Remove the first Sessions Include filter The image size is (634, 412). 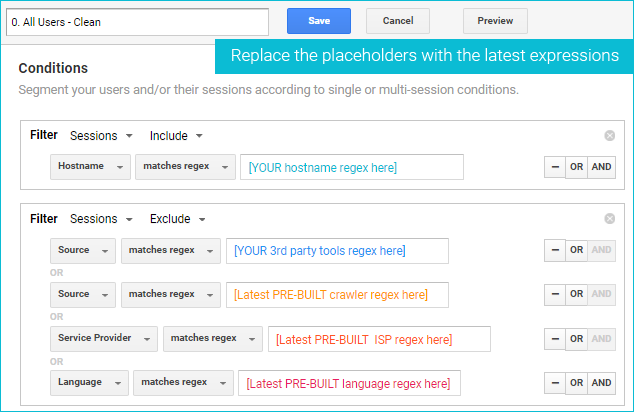[609, 135]
